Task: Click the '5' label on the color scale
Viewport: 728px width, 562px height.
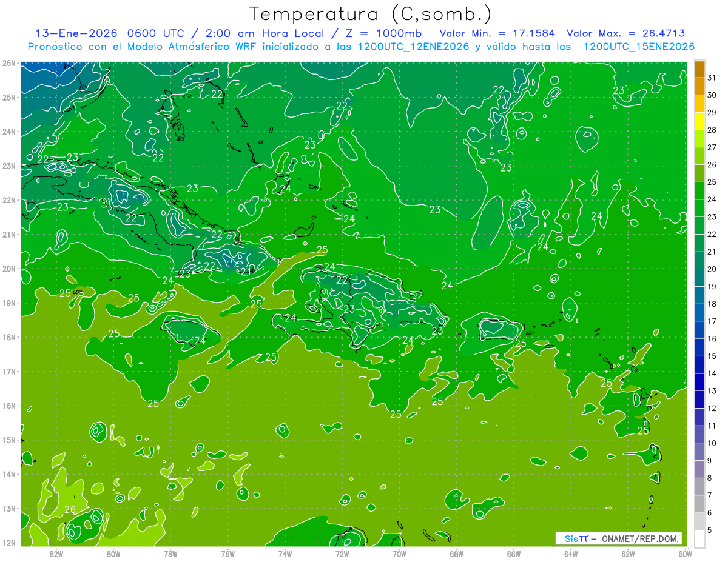Action: pyautogui.click(x=710, y=530)
